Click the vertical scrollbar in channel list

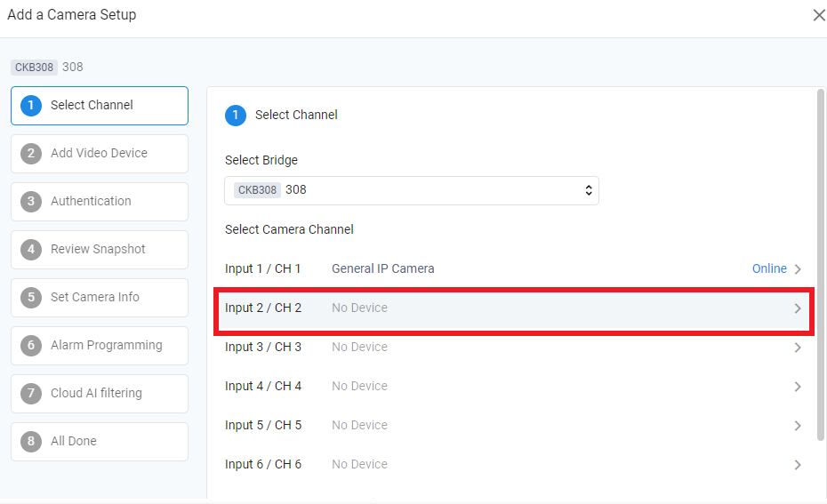[820, 267]
